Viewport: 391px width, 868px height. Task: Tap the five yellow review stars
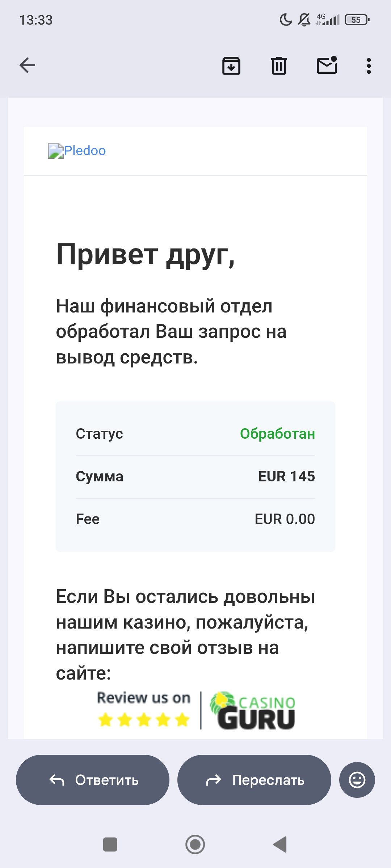[144, 720]
